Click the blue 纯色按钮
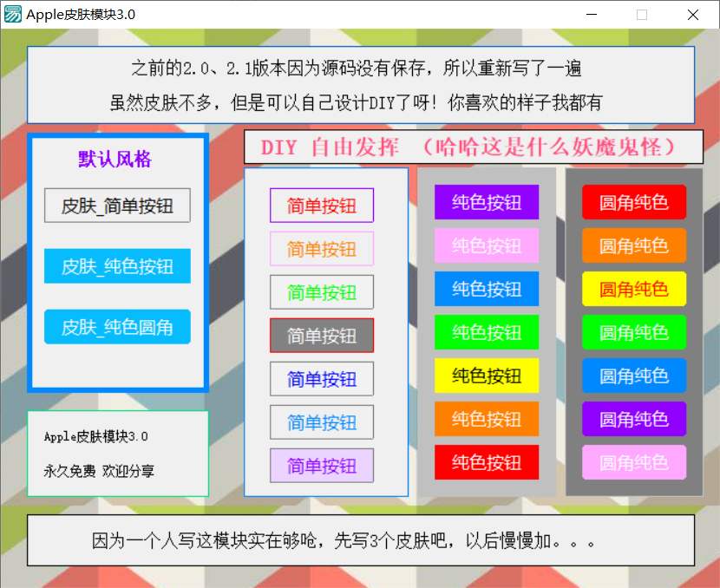720x588 pixels. (487, 289)
